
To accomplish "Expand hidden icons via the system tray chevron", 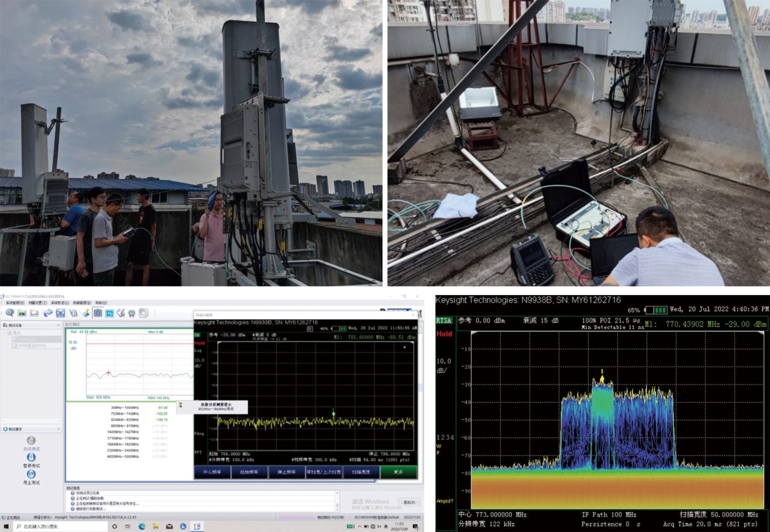I will [359, 526].
